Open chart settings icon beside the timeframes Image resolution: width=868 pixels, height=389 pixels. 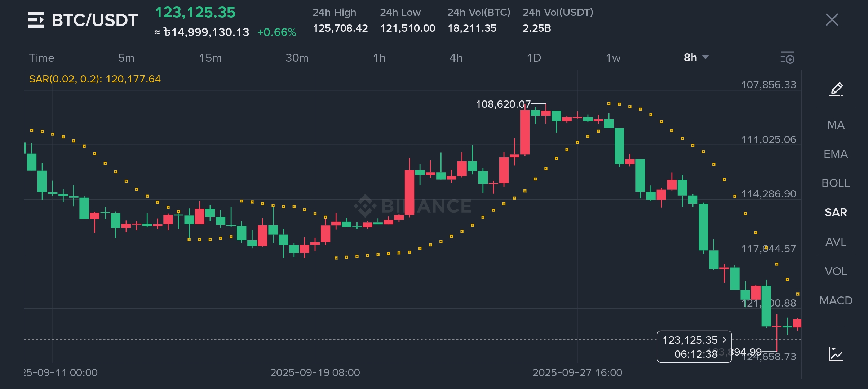tap(788, 58)
